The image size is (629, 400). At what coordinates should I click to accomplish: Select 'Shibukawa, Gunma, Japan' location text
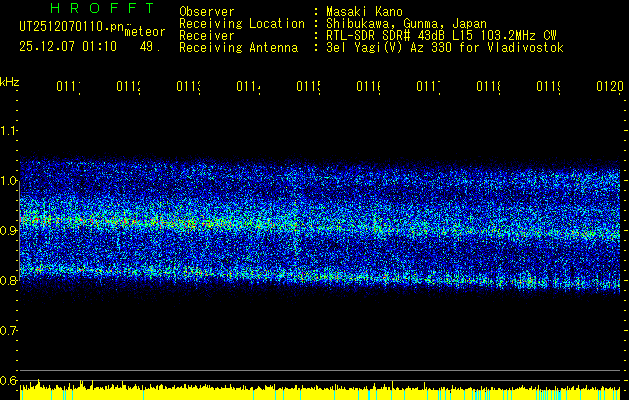[x=406, y=24]
